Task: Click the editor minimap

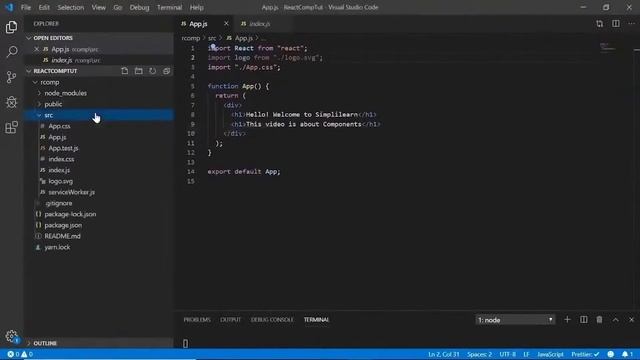Action: [608, 47]
